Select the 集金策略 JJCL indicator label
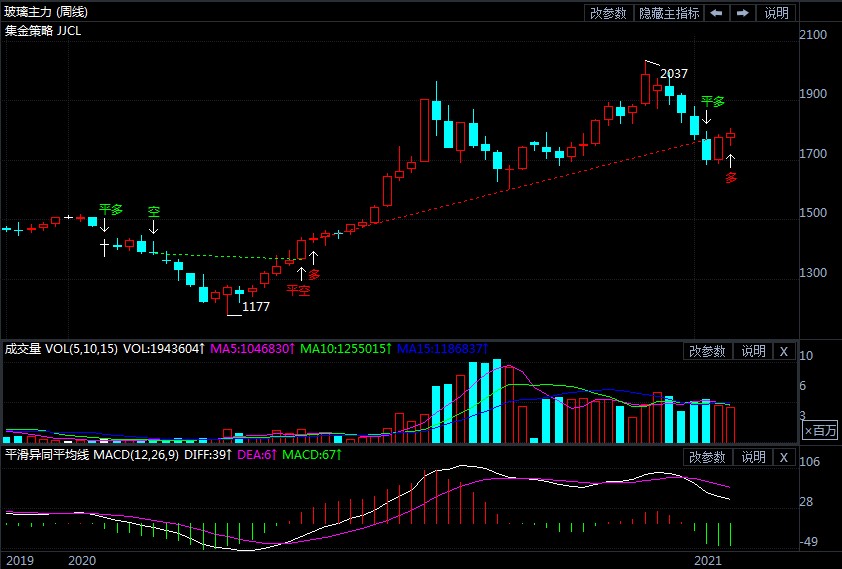Screen dimensions: 842x569 [x=43, y=31]
